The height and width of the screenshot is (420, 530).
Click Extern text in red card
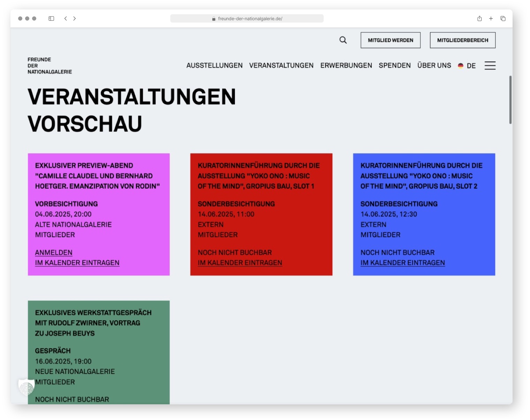tap(211, 225)
